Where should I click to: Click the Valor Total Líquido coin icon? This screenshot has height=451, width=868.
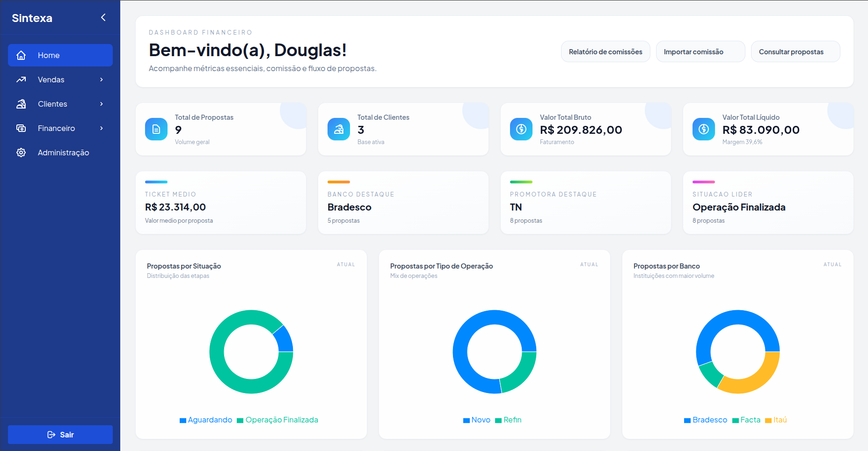tap(704, 129)
